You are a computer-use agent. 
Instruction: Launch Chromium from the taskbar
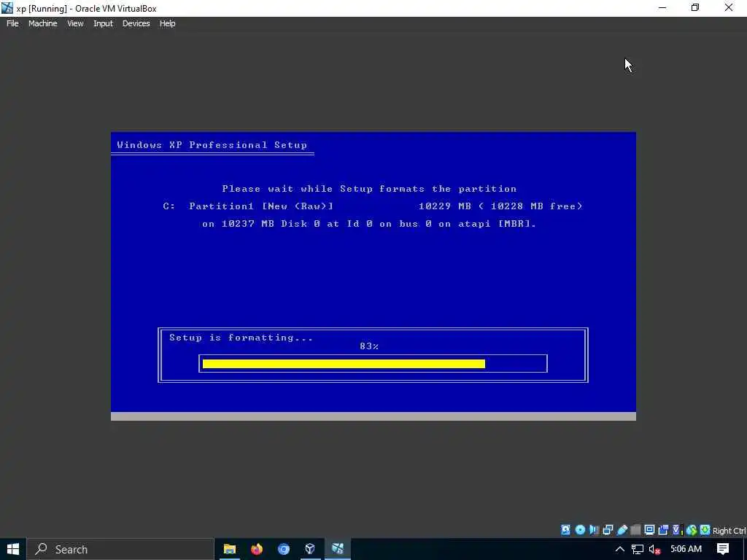point(284,549)
